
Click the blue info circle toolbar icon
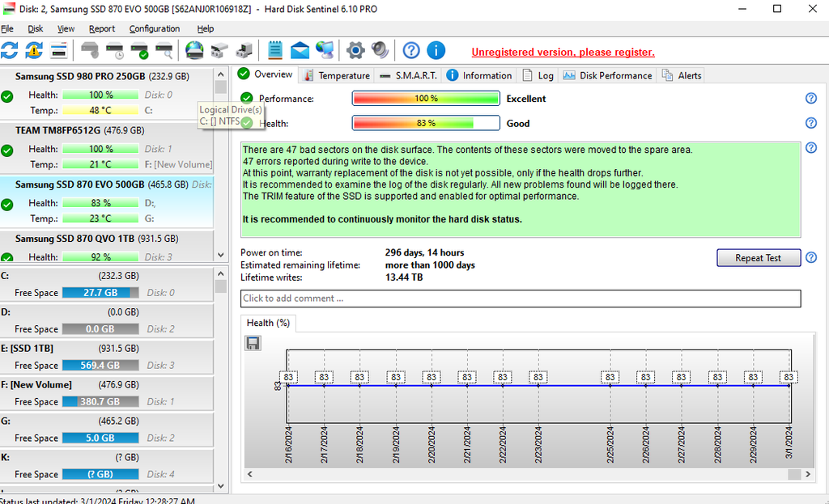(436, 51)
